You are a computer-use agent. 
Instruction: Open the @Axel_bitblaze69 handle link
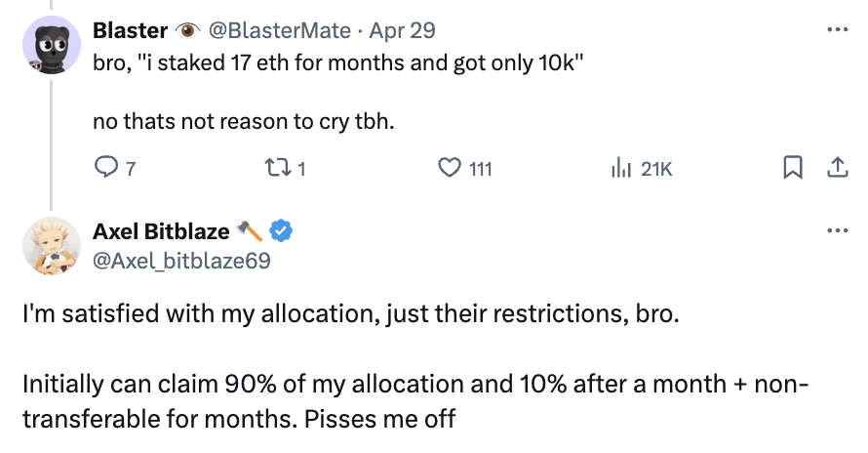click(180, 261)
